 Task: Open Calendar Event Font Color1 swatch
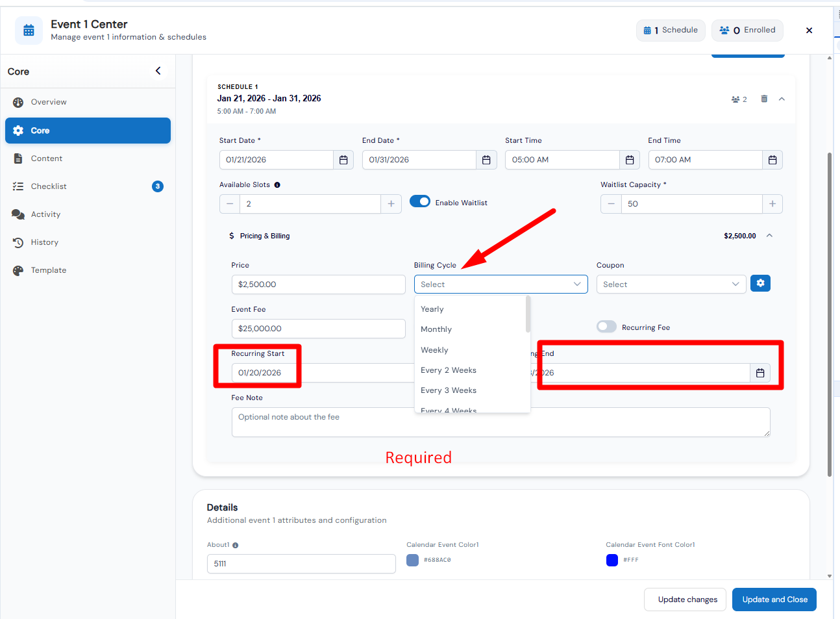611,560
